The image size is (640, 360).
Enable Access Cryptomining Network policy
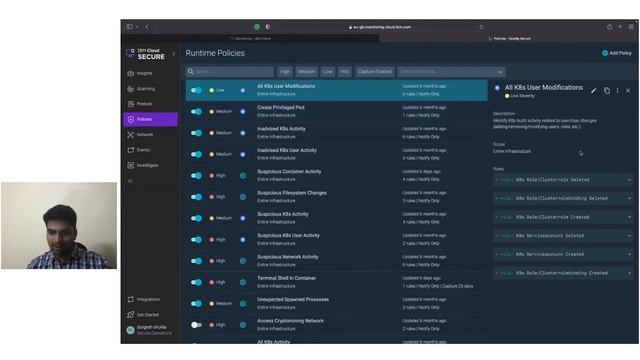click(x=196, y=325)
